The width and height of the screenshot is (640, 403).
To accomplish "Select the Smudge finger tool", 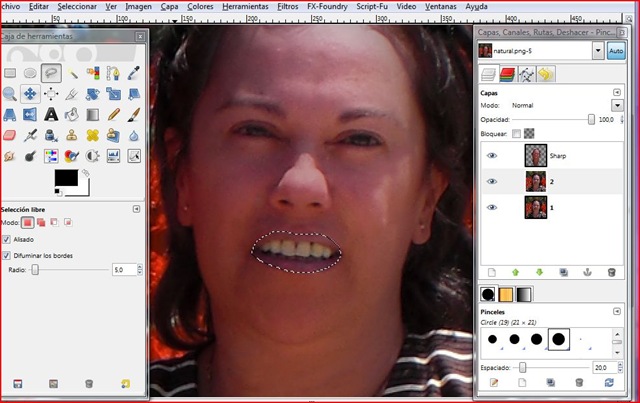I will click(x=10, y=156).
